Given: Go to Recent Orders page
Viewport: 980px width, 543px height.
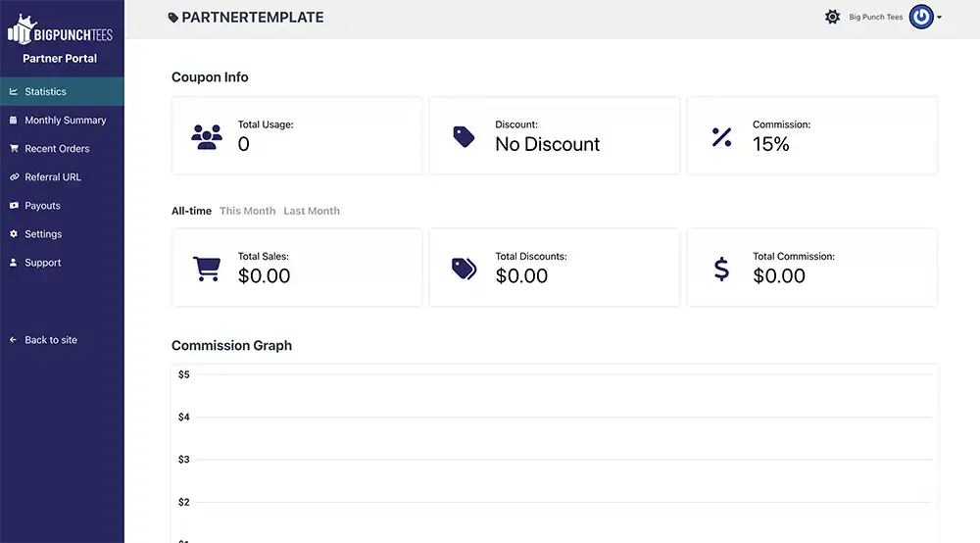Looking at the screenshot, I should click(57, 149).
